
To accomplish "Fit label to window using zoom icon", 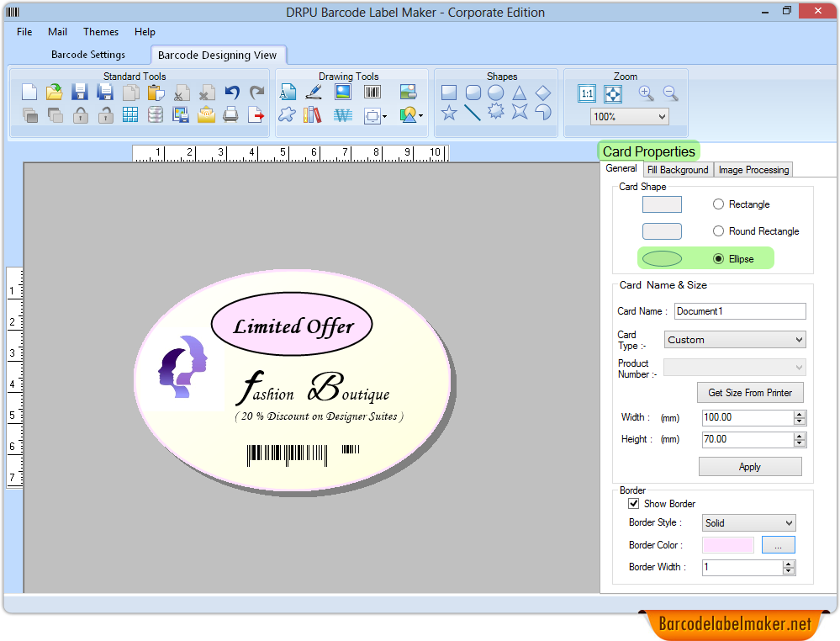I will pyautogui.click(x=613, y=93).
